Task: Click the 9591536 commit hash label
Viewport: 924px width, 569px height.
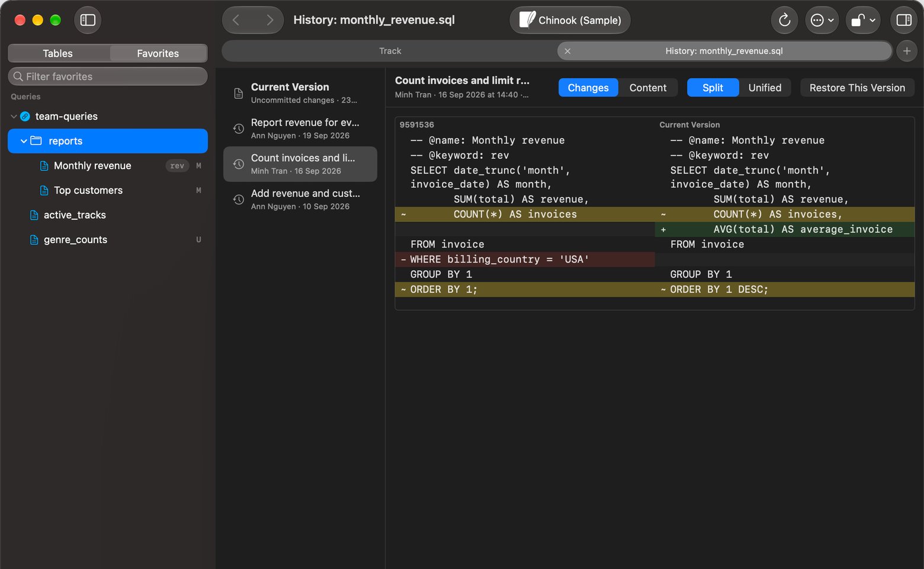Action: coord(417,125)
